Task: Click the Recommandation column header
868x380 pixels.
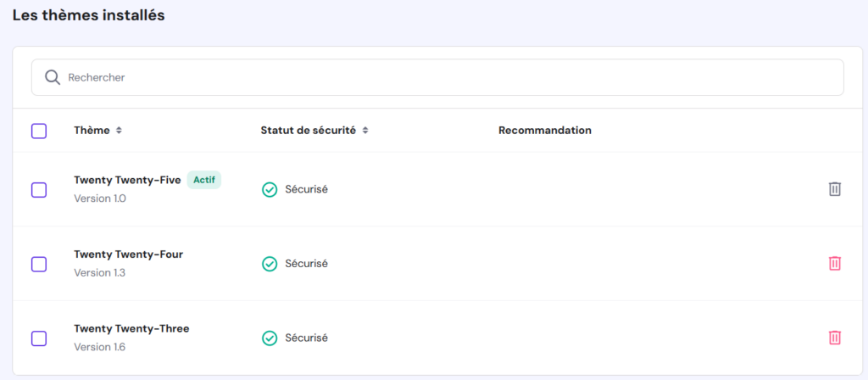Action: [544, 131]
